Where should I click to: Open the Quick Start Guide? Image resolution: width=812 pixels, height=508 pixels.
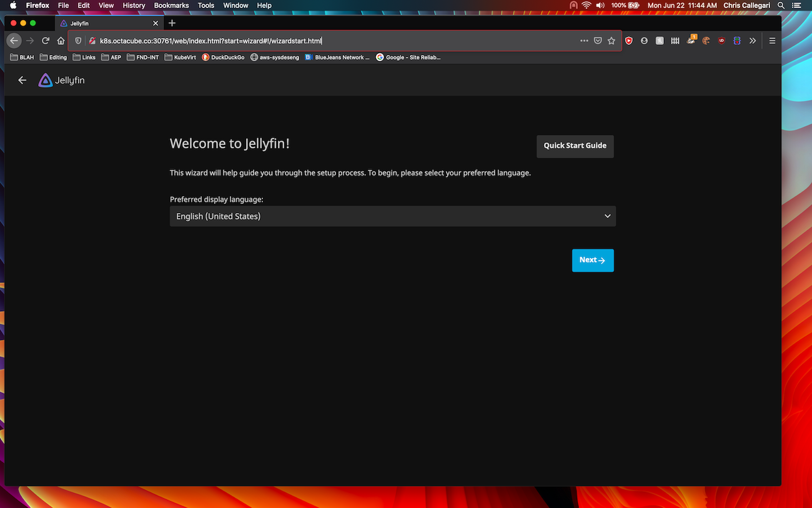click(575, 146)
